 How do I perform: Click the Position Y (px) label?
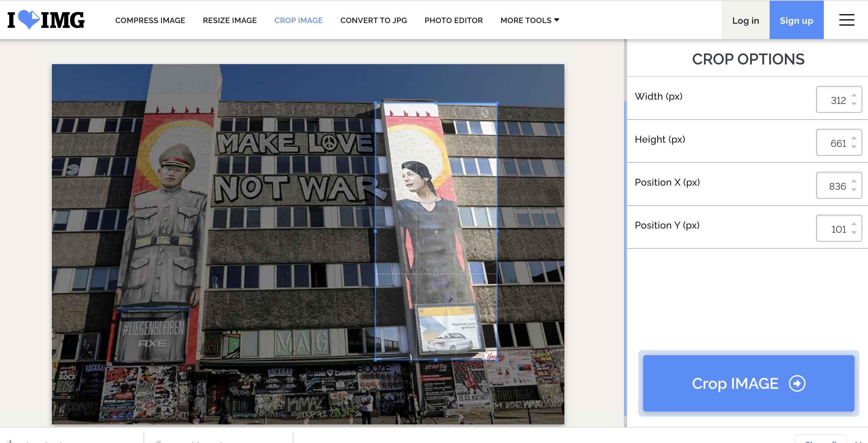[667, 225]
